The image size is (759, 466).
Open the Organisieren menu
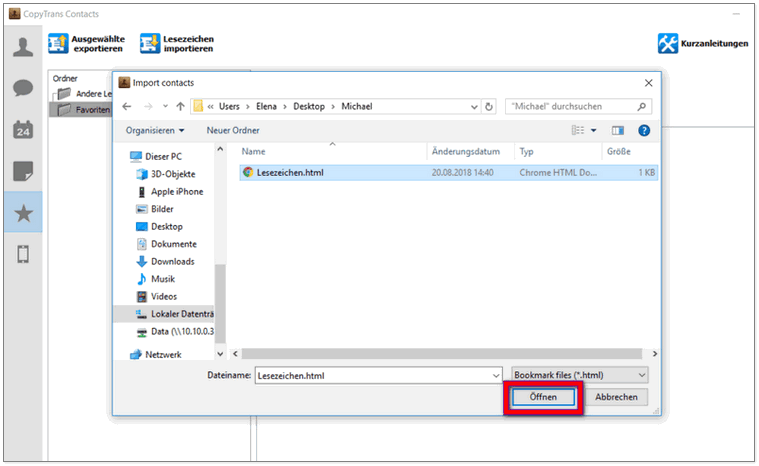tap(155, 131)
